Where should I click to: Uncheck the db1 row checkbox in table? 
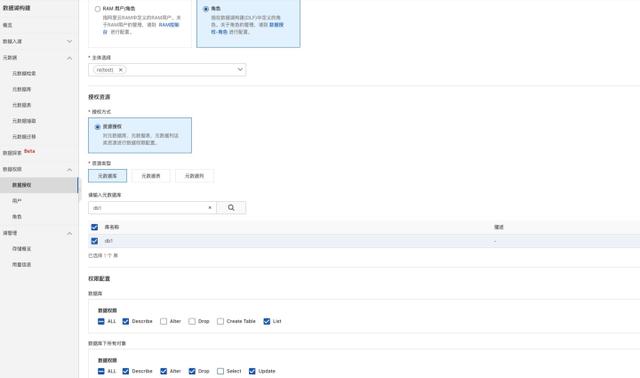coord(94,241)
